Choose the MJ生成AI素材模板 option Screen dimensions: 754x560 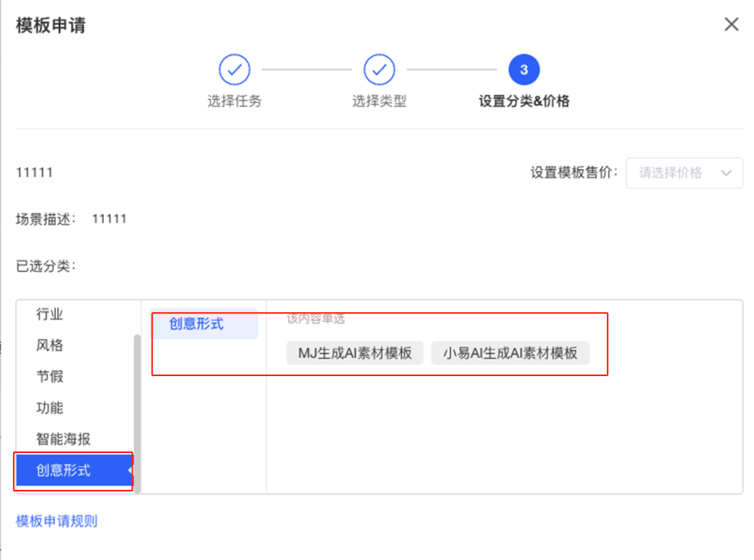(x=355, y=353)
